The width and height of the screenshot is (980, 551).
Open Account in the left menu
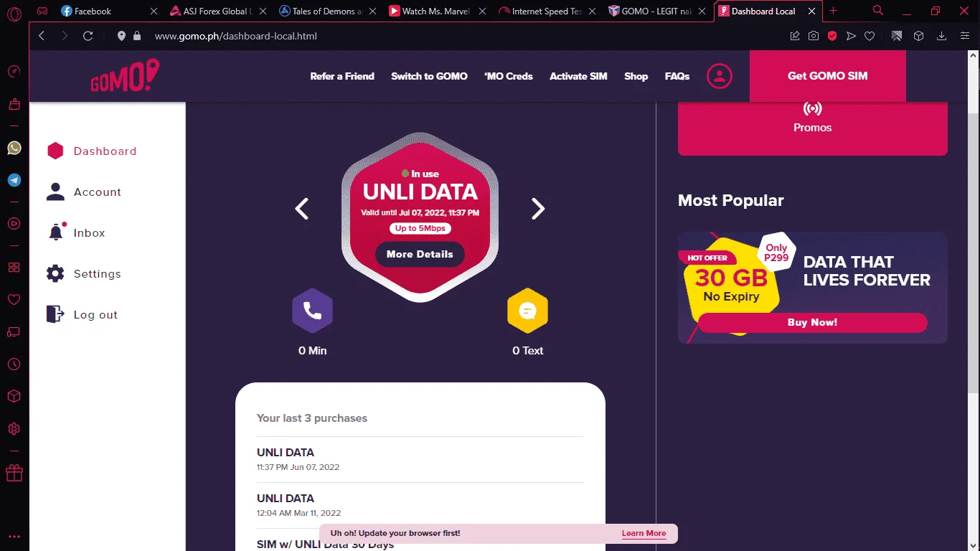click(84, 192)
